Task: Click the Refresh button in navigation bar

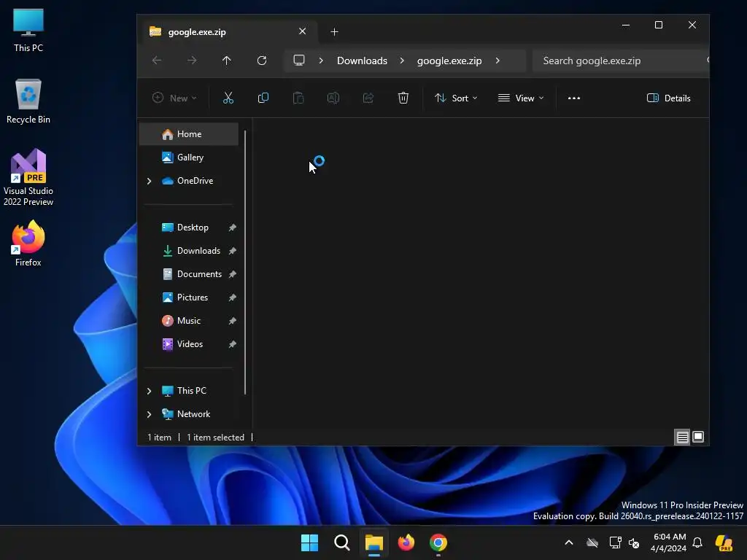Action: pyautogui.click(x=262, y=61)
